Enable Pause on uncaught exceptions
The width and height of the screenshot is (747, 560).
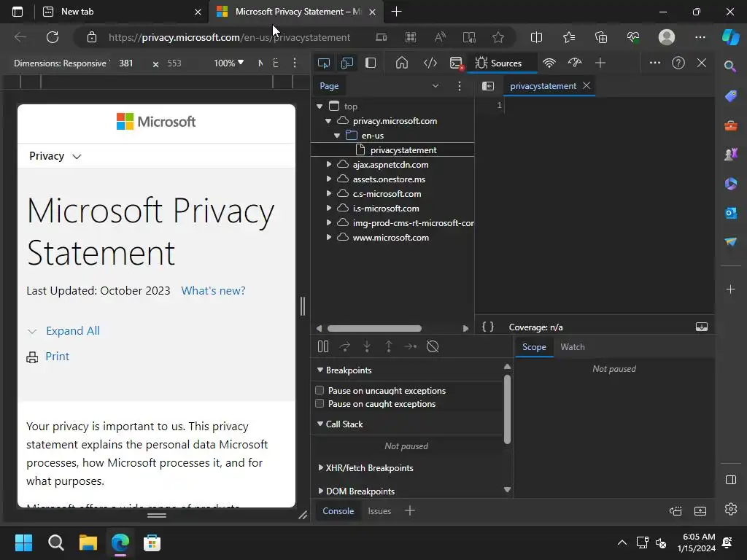pyautogui.click(x=320, y=391)
